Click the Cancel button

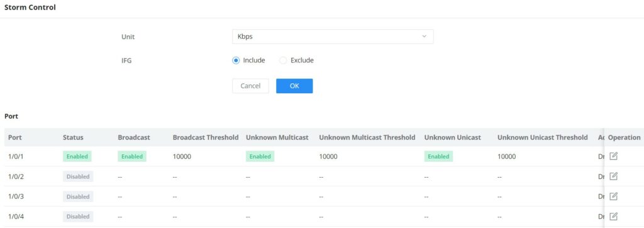tap(250, 86)
